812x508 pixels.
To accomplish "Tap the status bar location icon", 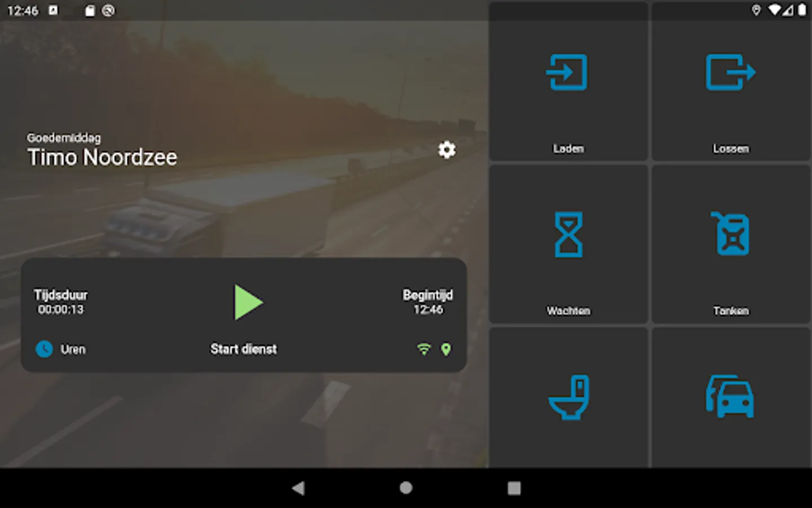I will pos(756,10).
